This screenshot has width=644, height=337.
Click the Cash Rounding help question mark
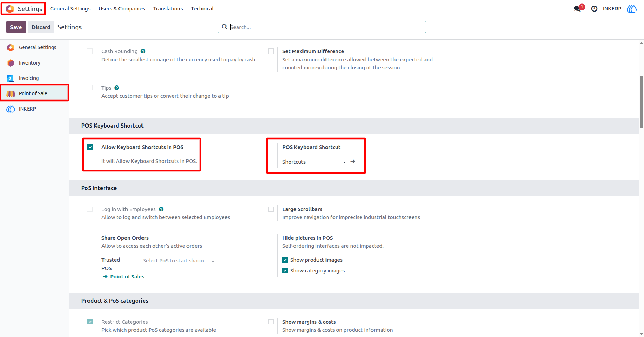point(143,51)
